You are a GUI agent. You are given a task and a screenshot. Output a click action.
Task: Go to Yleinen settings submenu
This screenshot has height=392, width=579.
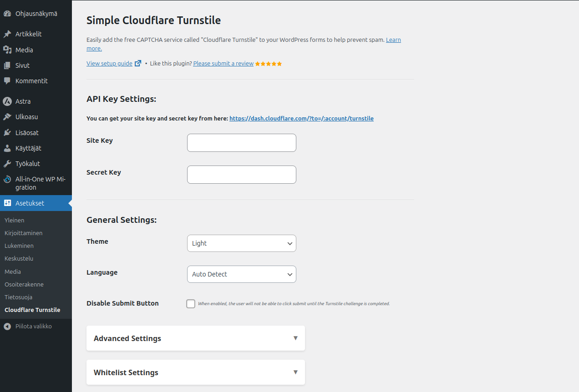(x=15, y=220)
